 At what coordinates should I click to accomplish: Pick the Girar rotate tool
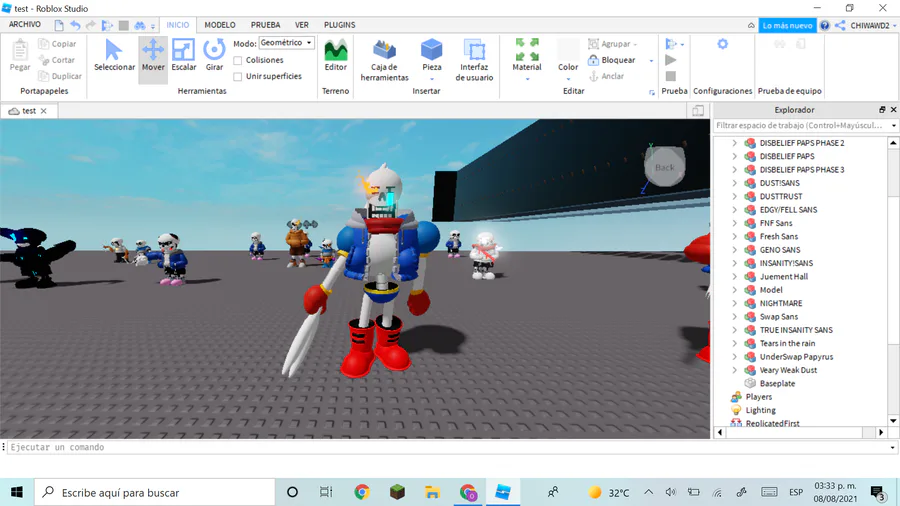click(x=214, y=55)
